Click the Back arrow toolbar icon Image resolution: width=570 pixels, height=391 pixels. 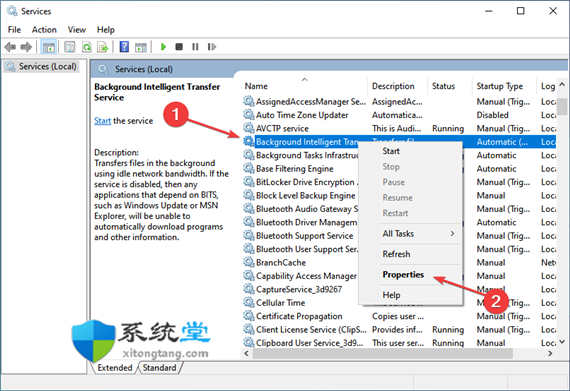[x=10, y=47]
